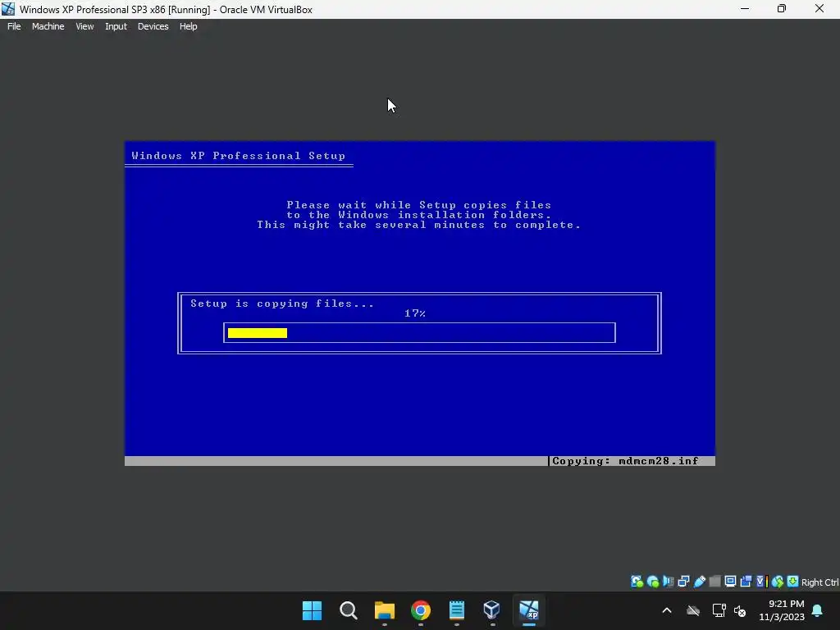Restore down the VirtualBox window

pos(782,9)
